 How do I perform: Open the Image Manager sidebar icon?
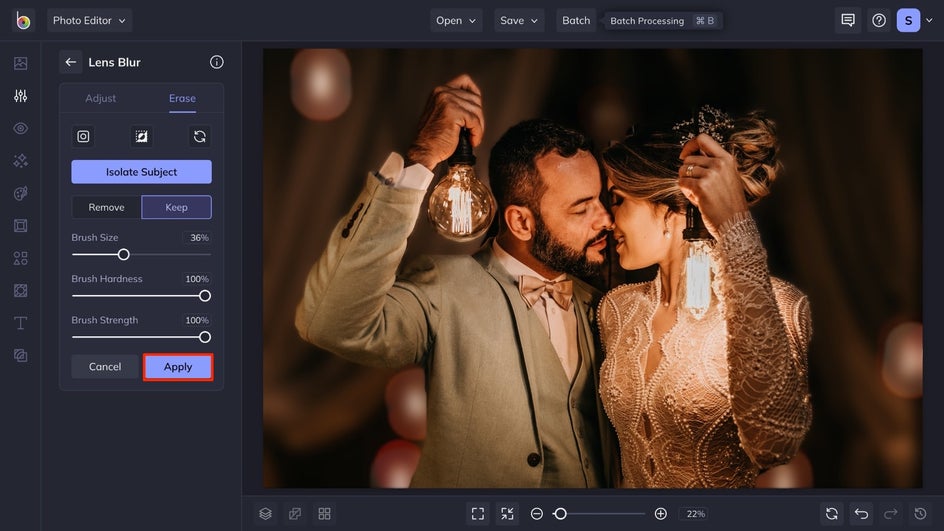click(20, 63)
